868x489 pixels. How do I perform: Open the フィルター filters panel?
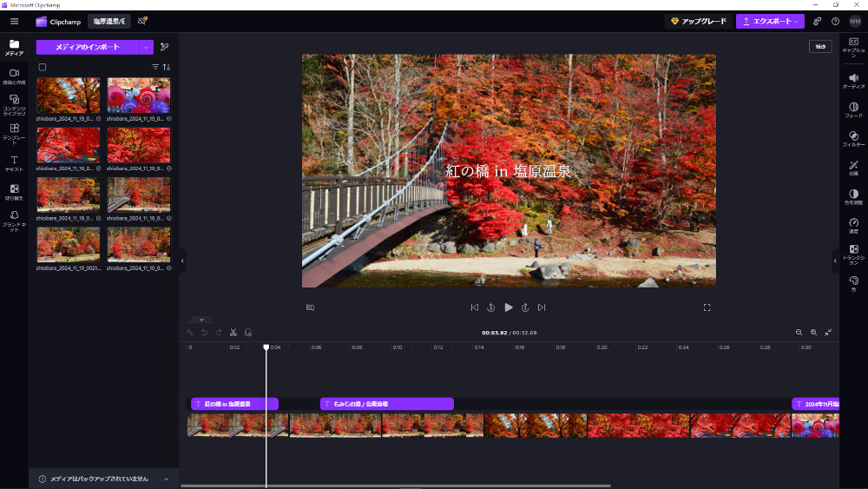tap(853, 139)
